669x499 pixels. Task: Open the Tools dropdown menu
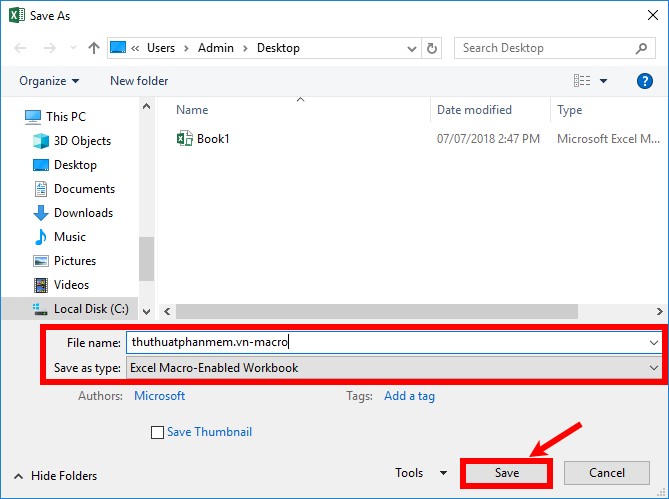tap(421, 473)
